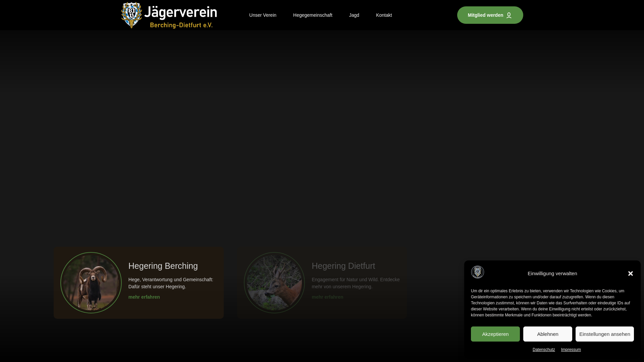Decline cookies with Ablehnen
This screenshot has height=362, width=644.
548,334
